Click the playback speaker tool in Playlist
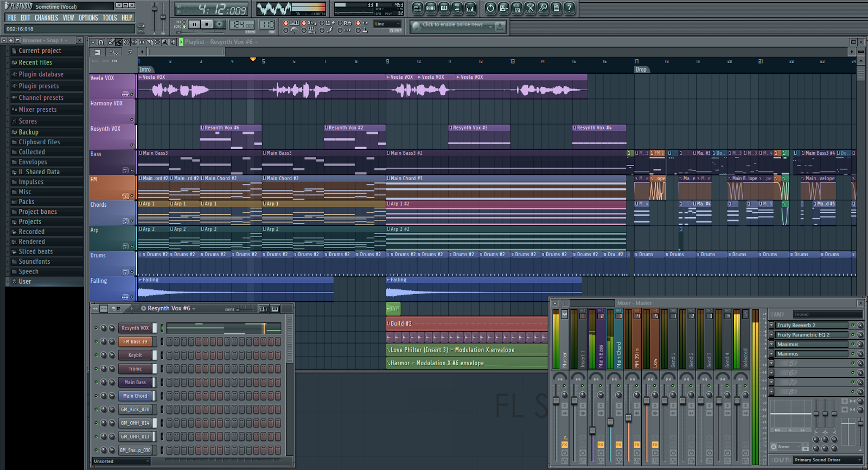Viewport: 868px width, 470px height. tap(173, 42)
